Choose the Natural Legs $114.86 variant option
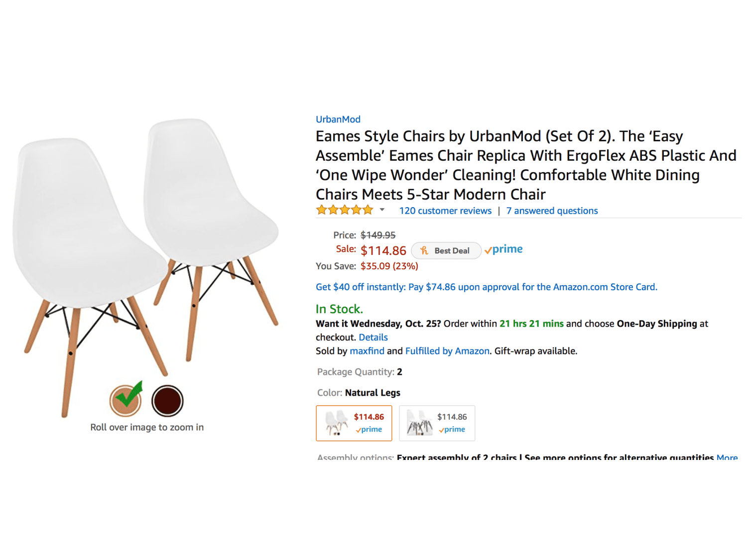Screen dimensions: 747x560 click(x=354, y=423)
